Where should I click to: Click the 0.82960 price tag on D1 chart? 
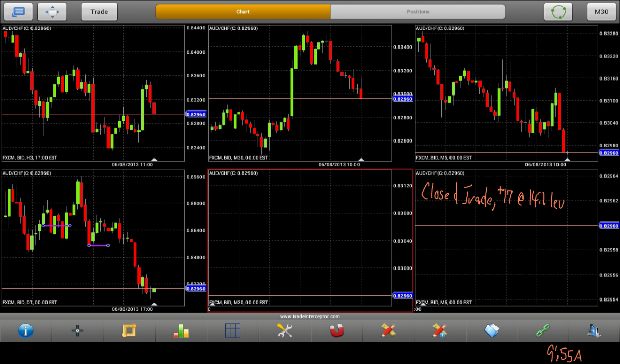196,289
